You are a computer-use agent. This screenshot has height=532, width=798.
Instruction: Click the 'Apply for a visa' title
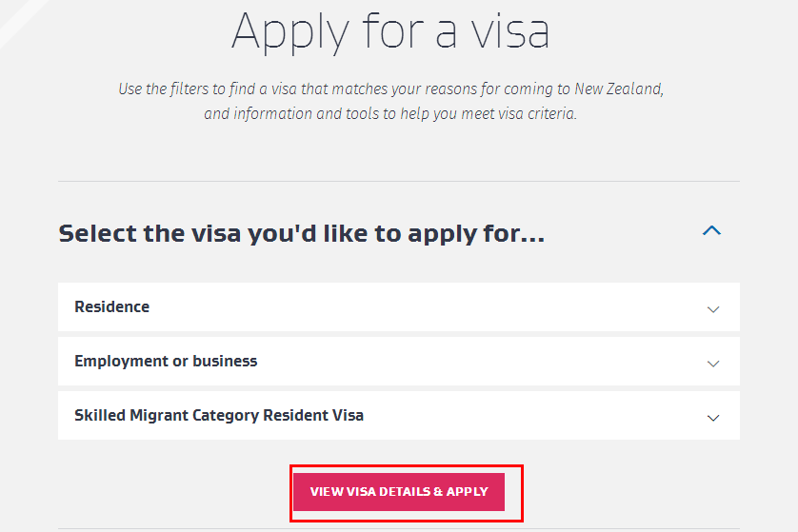390,31
